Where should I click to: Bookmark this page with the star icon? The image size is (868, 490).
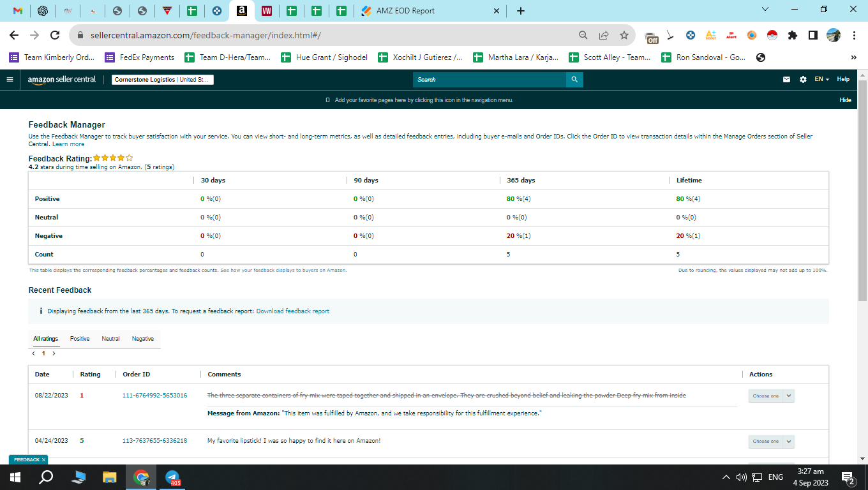(x=624, y=35)
